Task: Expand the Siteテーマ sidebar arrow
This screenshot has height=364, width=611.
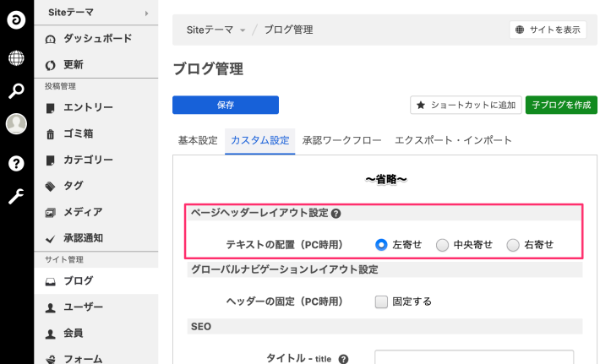Action: [146, 13]
